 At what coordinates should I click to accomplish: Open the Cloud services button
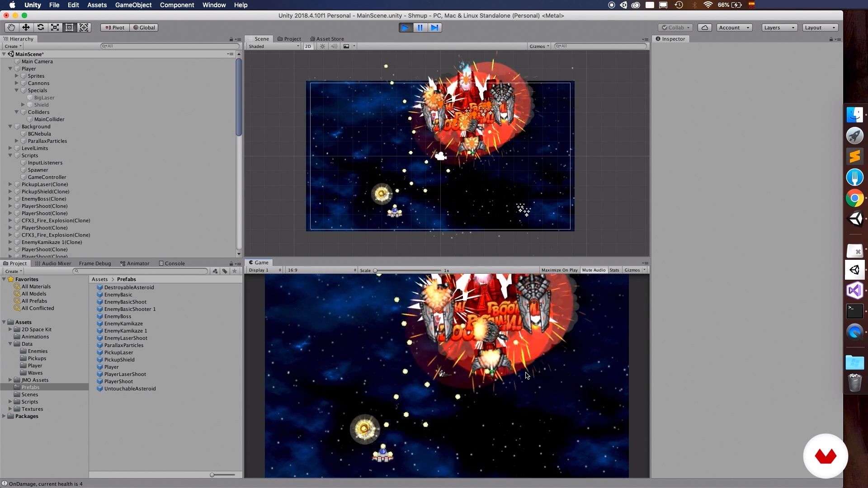click(705, 28)
